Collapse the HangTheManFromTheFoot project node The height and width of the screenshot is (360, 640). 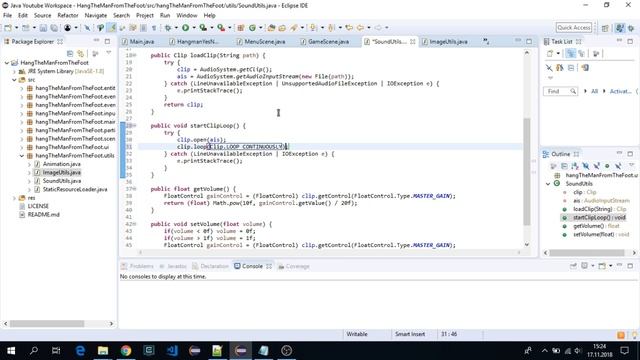pyautogui.click(x=7, y=63)
